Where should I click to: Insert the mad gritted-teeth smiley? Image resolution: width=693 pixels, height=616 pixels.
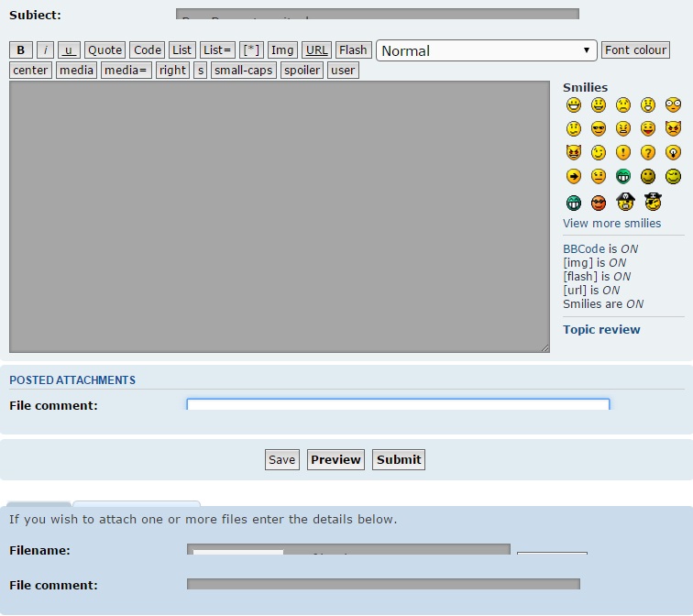(x=623, y=129)
